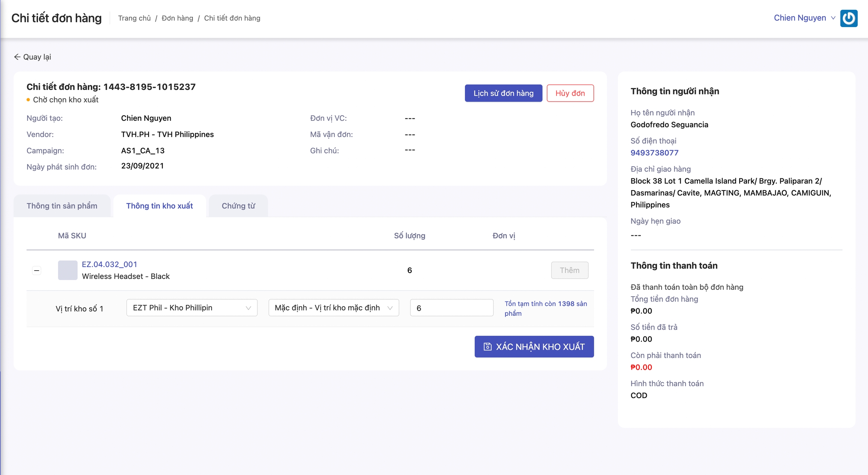Collapse the EZ.04.032_001 SKU row
This screenshot has width=868, height=475.
click(37, 270)
